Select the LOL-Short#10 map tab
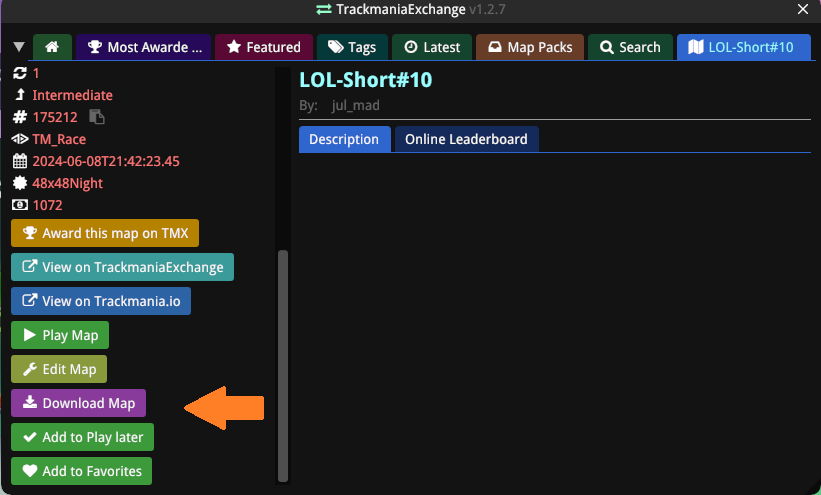821x495 pixels. [x=742, y=47]
